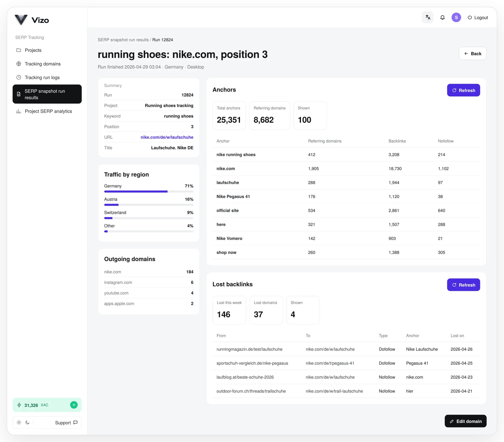
Task: Click instagram.com in Outgoing domains
Action: coord(118,282)
